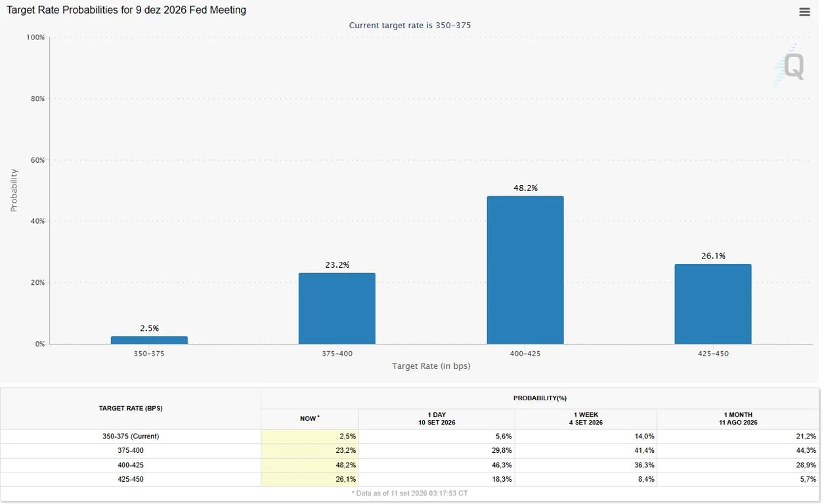The height and width of the screenshot is (504, 822).
Task: Click the 1 week cell showing 14,0%
Action: [586, 436]
